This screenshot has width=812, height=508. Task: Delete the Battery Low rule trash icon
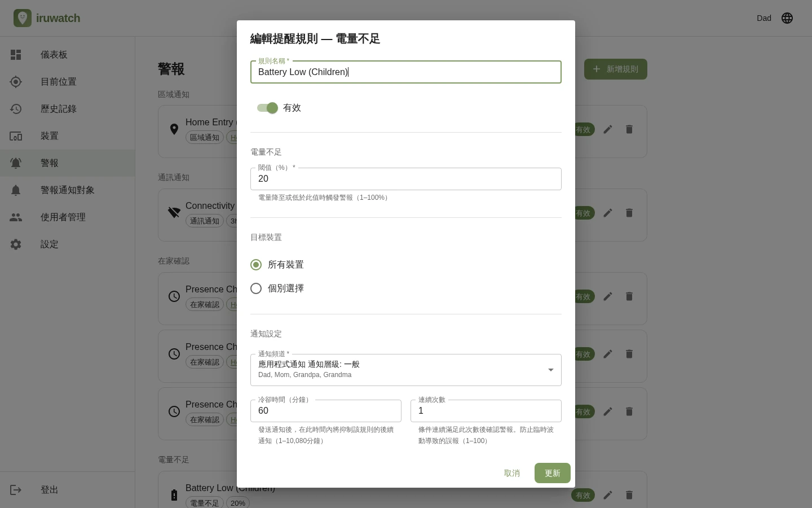[x=629, y=495]
